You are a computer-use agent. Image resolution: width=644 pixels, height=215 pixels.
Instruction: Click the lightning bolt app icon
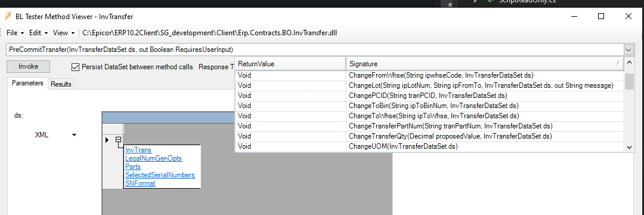click(7, 17)
